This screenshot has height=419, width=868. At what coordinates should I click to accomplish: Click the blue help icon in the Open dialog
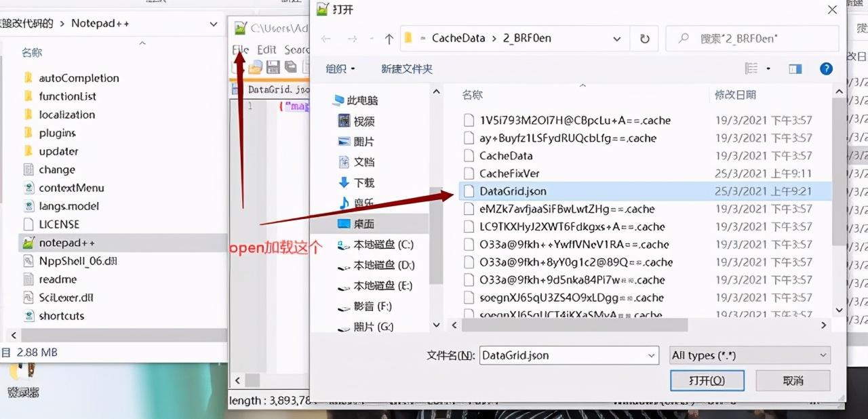(826, 68)
